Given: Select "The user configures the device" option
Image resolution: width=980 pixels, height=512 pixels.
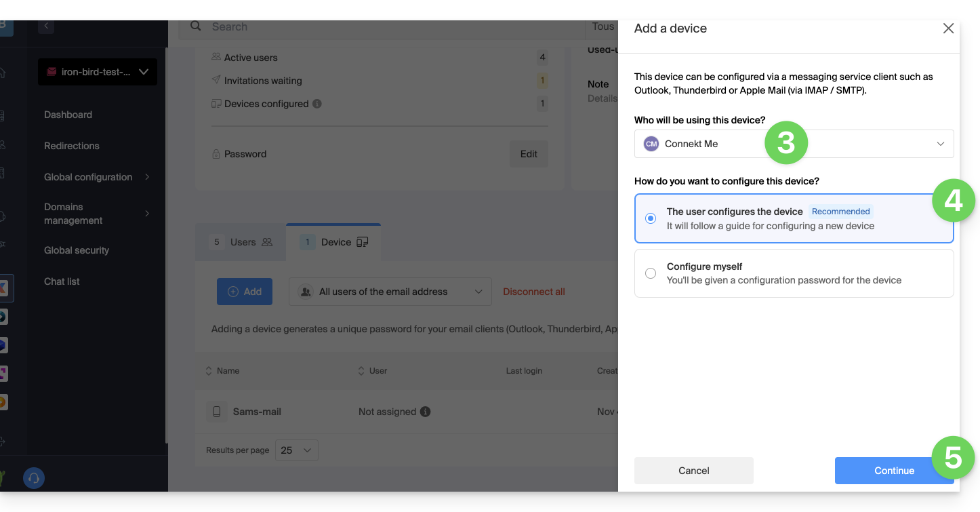Looking at the screenshot, I should tap(651, 218).
